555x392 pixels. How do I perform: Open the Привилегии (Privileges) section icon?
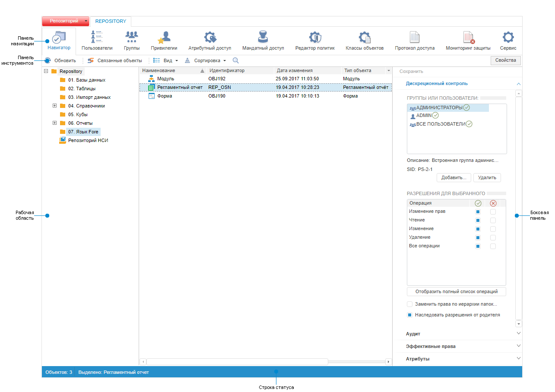tap(164, 38)
